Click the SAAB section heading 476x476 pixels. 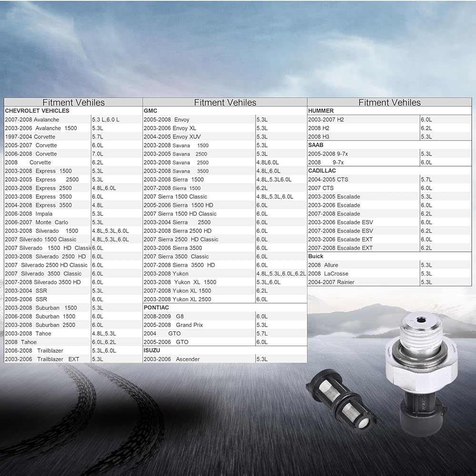pyautogui.click(x=316, y=145)
